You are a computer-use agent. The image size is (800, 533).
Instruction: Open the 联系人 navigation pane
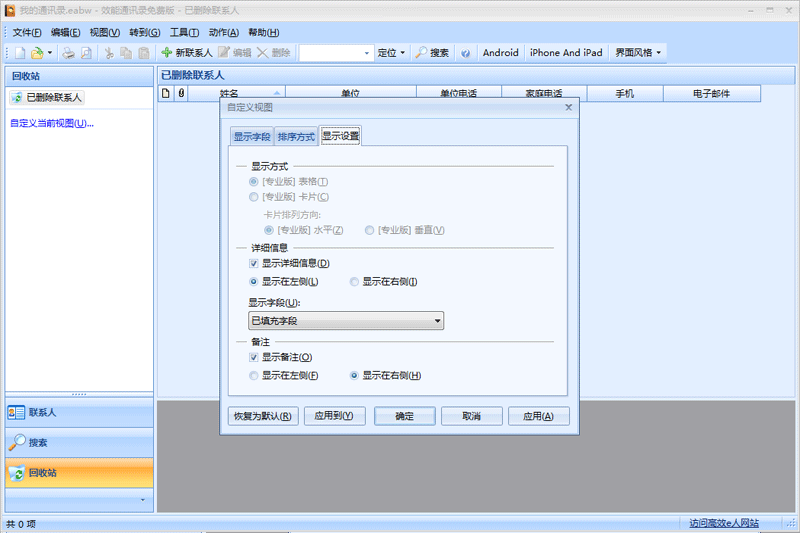coord(79,413)
